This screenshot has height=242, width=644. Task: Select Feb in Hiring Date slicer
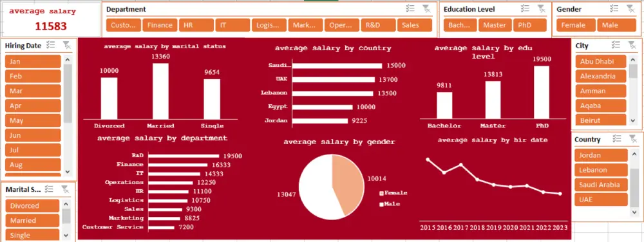[33, 77]
